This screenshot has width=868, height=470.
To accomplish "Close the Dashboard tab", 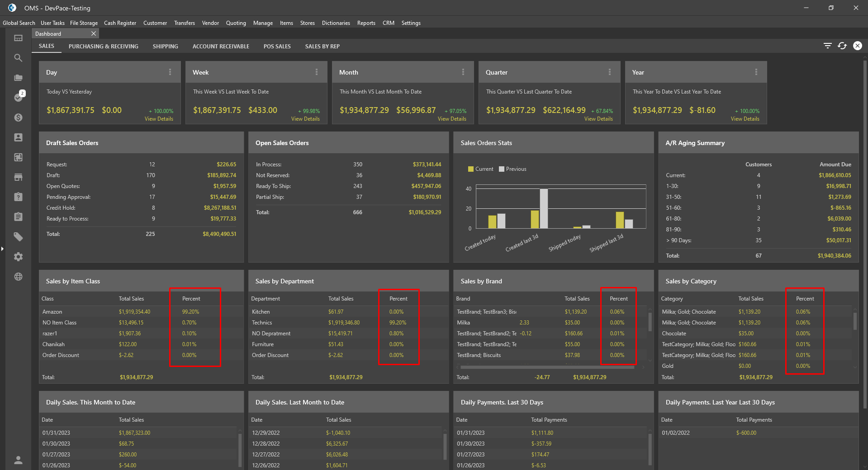I will pos(94,33).
